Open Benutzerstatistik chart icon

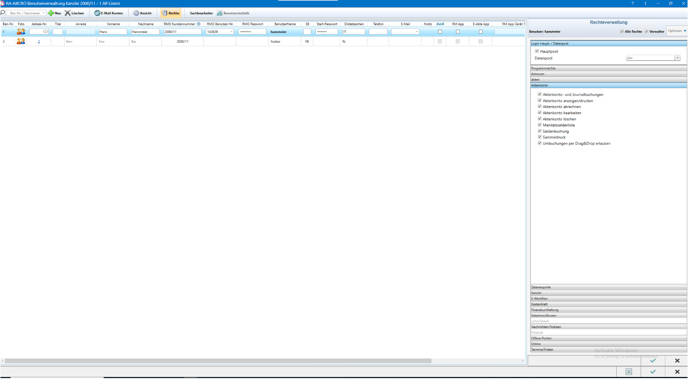coord(219,13)
